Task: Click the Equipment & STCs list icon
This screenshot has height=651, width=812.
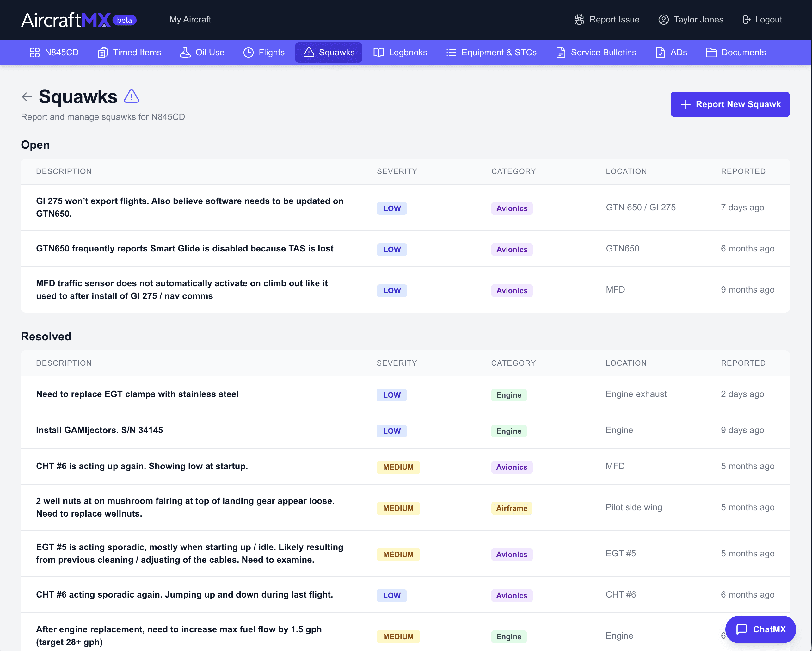Action: pyautogui.click(x=451, y=53)
